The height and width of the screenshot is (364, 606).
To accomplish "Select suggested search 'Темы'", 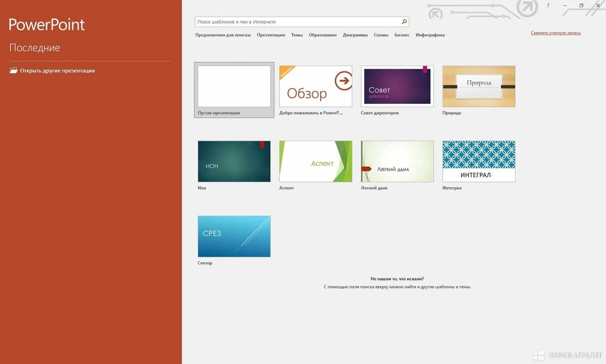I will pos(297,35).
